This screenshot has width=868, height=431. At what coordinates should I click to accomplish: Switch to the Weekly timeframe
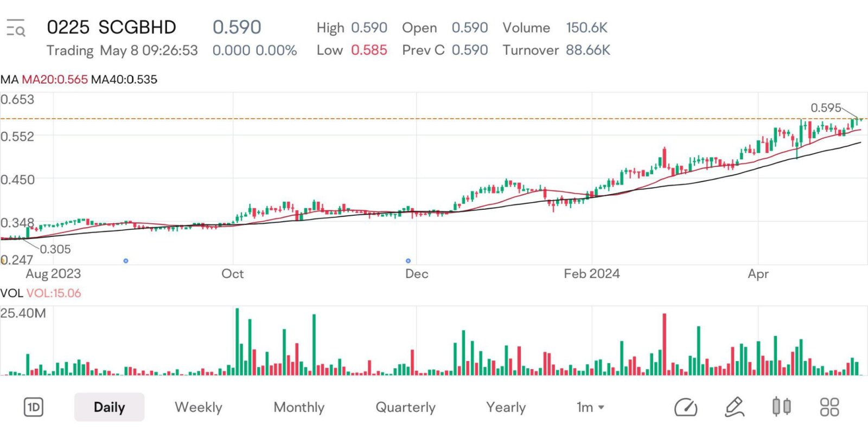(199, 407)
